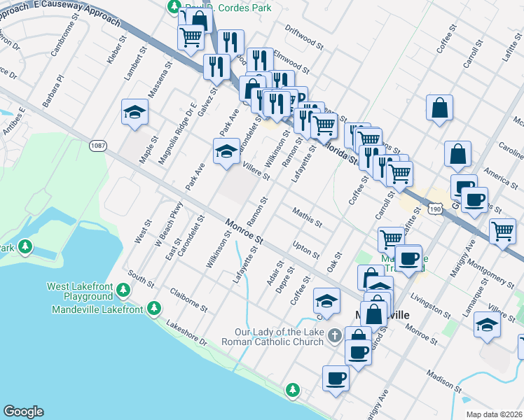Click the US 190 highway shield
The height and width of the screenshot is (420, 524).
(435, 209)
